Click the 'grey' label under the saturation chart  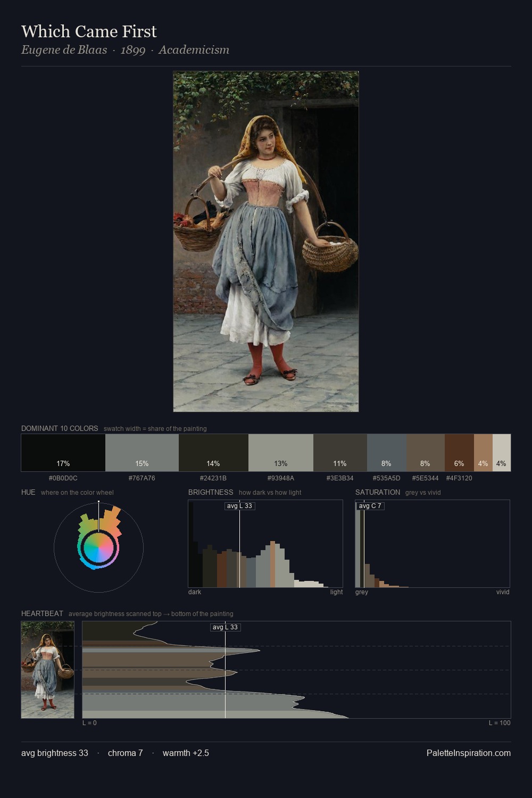point(362,592)
